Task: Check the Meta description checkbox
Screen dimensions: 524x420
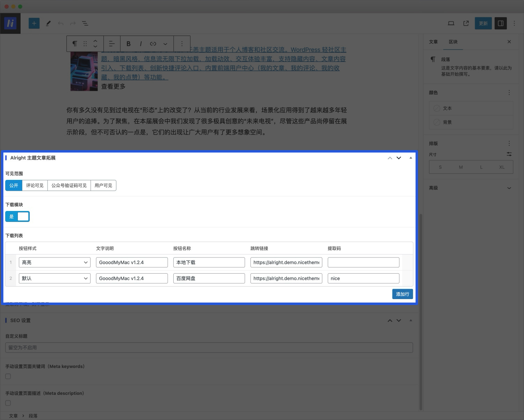Action: tap(8, 403)
